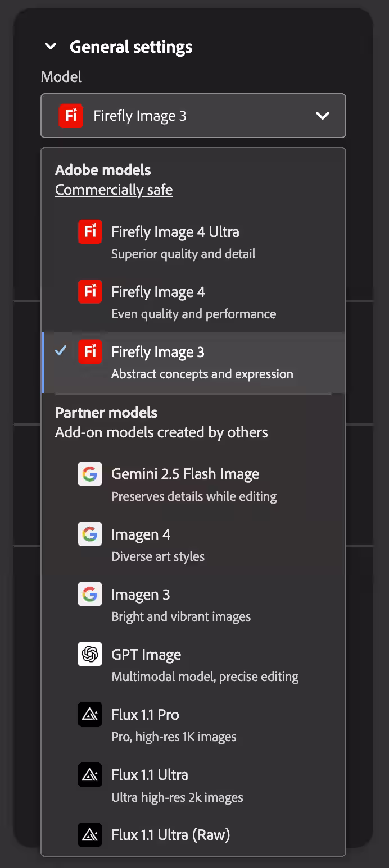This screenshot has width=389, height=868.
Task: Click 'Even quality and performance' description
Action: pos(193,314)
